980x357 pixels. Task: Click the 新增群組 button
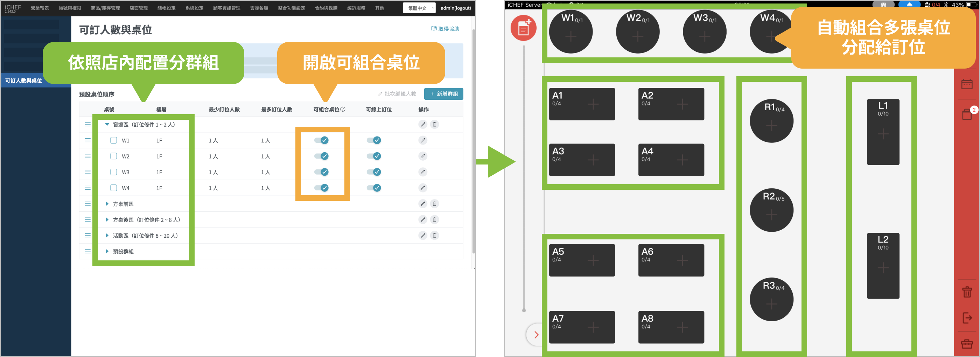(443, 94)
